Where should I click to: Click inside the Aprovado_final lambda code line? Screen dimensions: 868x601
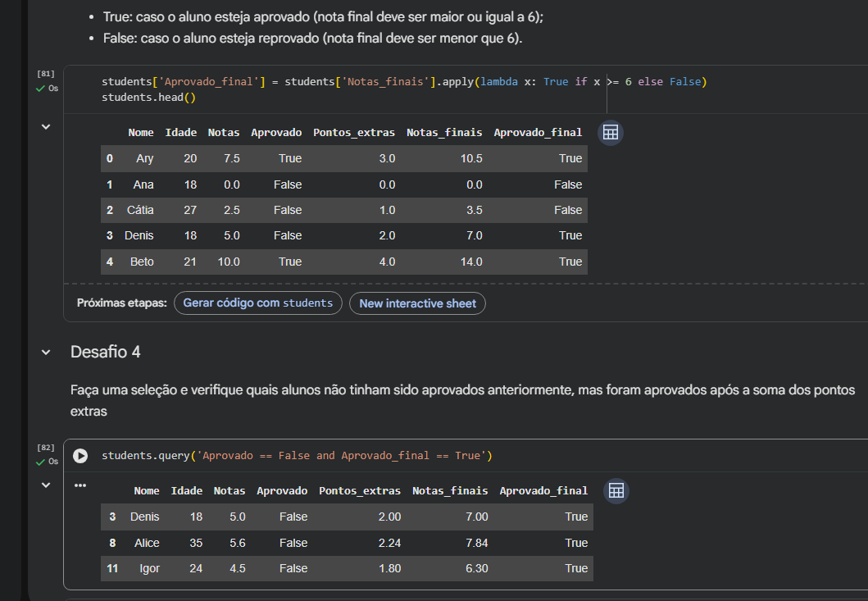(404, 81)
